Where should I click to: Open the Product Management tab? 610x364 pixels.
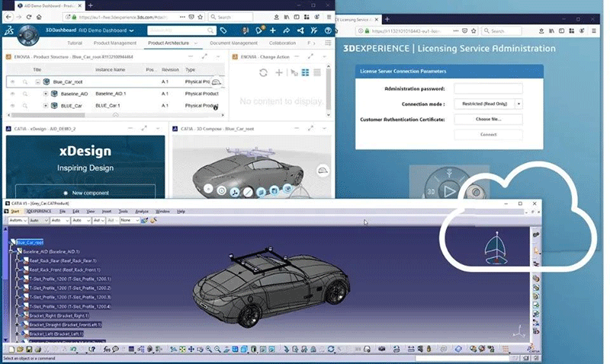click(115, 43)
